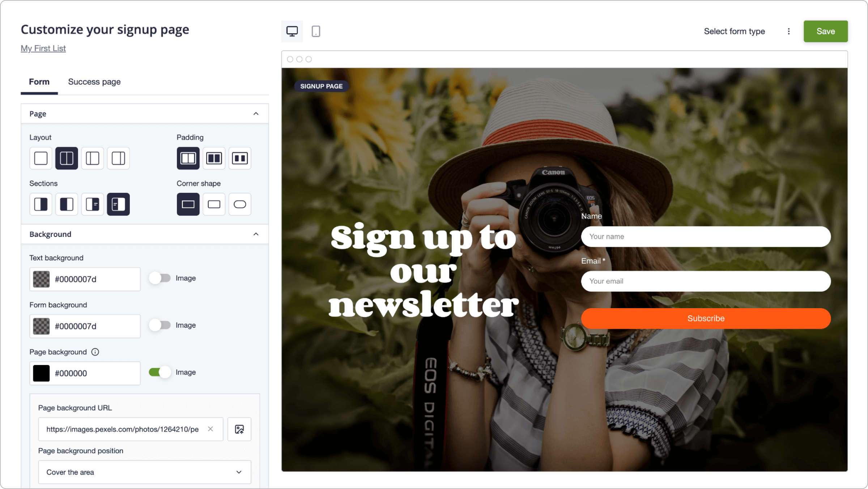868x489 pixels.
Task: Open Page background position dropdown
Action: coord(145,472)
